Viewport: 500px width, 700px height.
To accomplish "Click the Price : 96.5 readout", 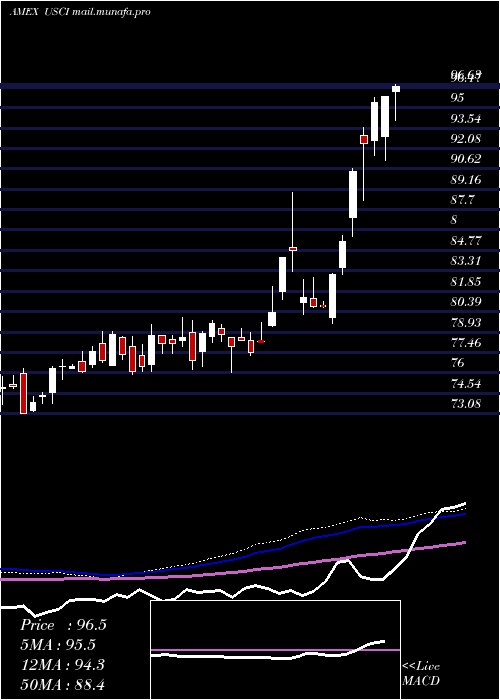I will tap(63, 625).
